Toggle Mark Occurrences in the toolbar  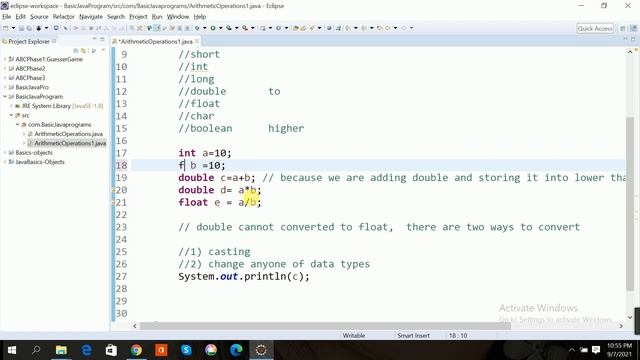click(157, 28)
